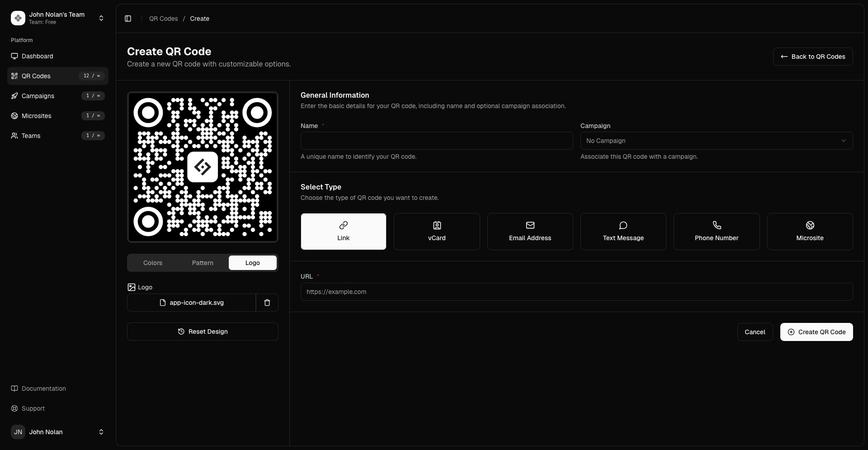Click the Create QR Code button
The width and height of the screenshot is (868, 450).
click(x=816, y=332)
